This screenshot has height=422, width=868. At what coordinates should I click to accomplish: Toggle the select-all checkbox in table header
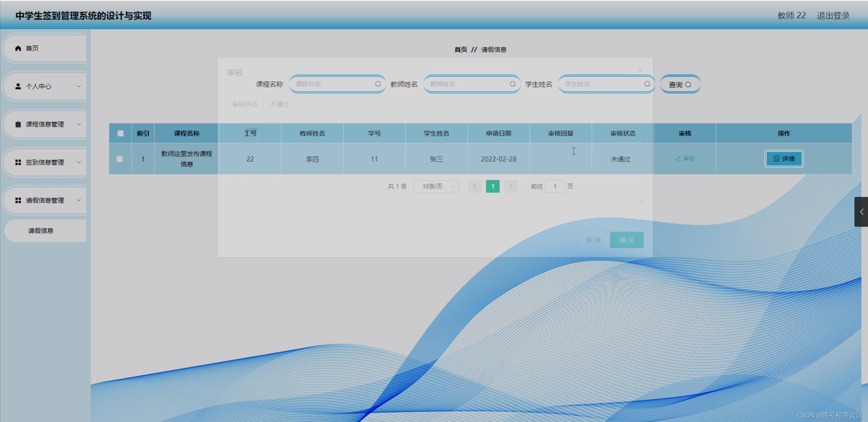[120, 133]
